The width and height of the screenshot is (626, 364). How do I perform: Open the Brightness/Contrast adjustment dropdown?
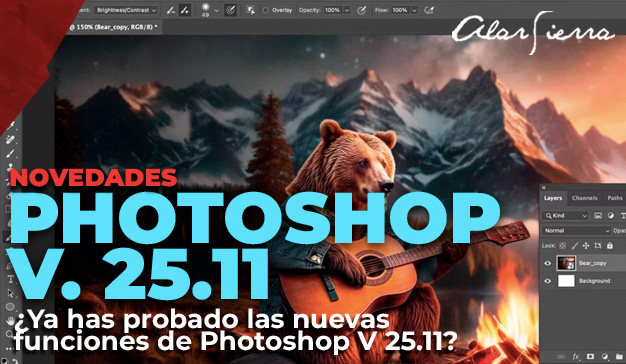click(x=126, y=10)
